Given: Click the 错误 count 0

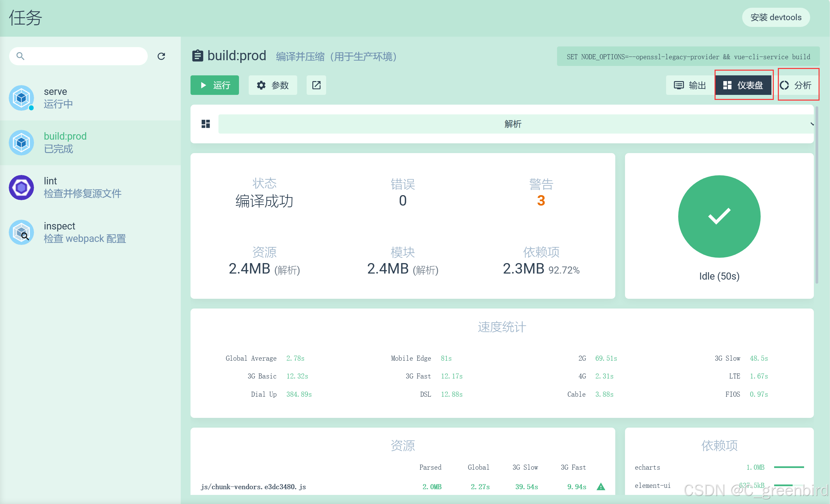Looking at the screenshot, I should [x=403, y=201].
